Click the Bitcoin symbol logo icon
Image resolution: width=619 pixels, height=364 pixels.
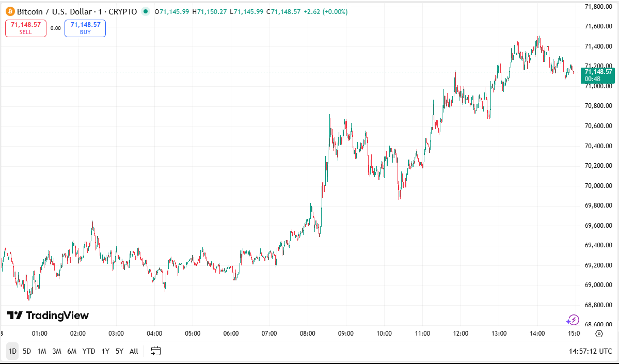[x=10, y=11]
